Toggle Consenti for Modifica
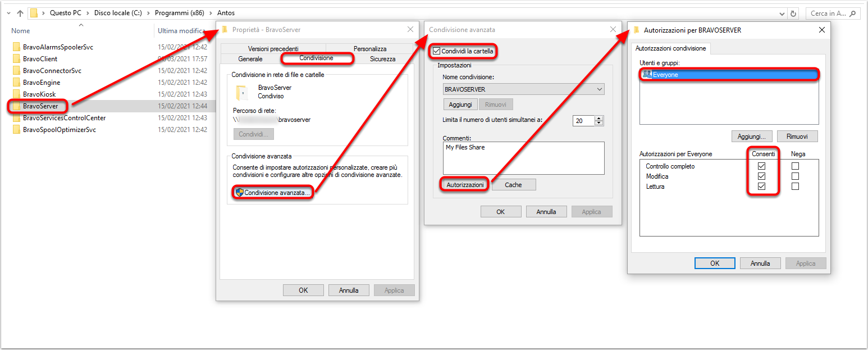Image resolution: width=868 pixels, height=350 pixels. click(761, 176)
